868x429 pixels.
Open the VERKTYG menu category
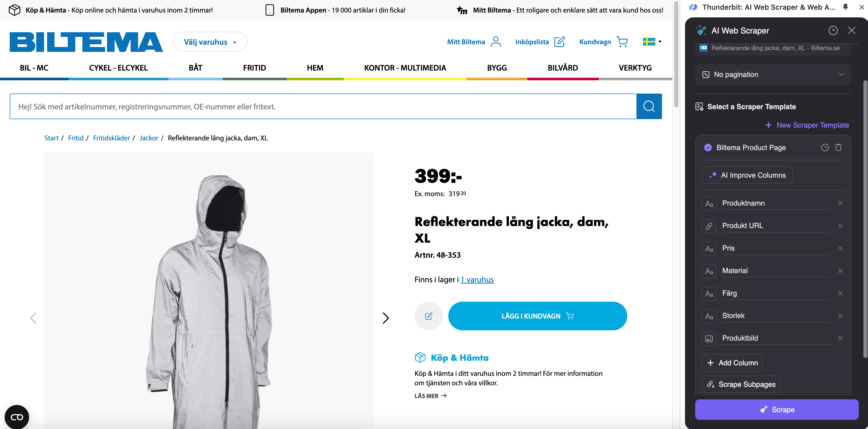click(x=635, y=68)
